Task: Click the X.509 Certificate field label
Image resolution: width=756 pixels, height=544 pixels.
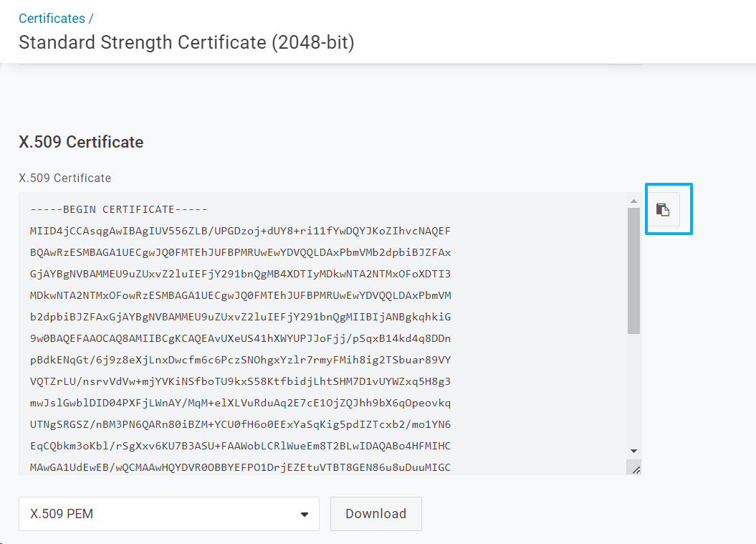Action: pyautogui.click(x=65, y=178)
